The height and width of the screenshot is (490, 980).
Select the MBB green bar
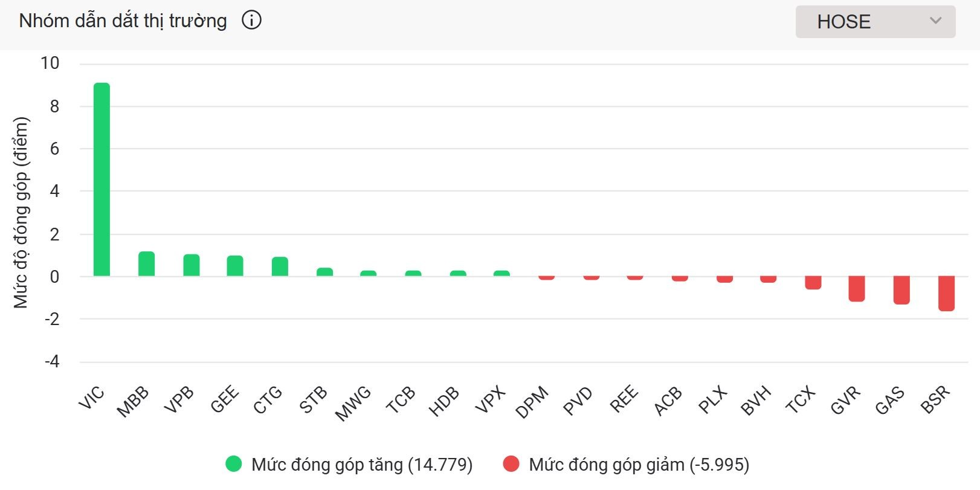[x=146, y=264]
